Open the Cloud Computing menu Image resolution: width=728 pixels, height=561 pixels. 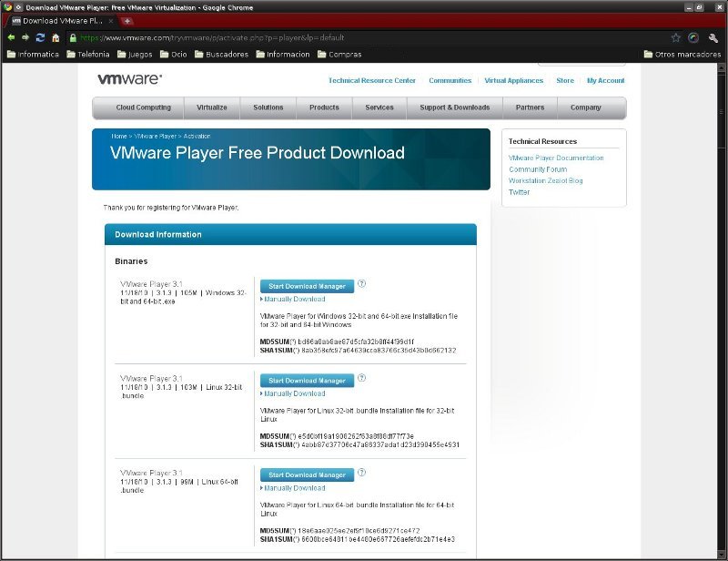(x=143, y=107)
